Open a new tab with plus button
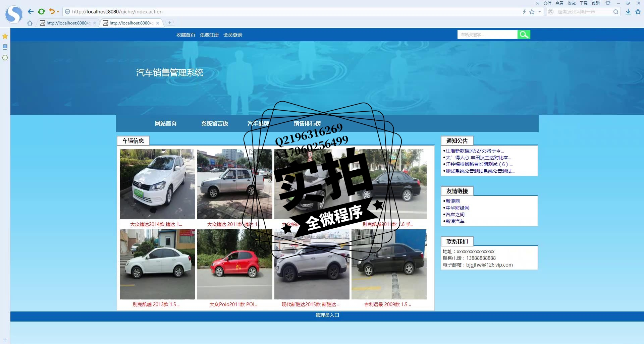The height and width of the screenshot is (344, 644). tap(170, 23)
